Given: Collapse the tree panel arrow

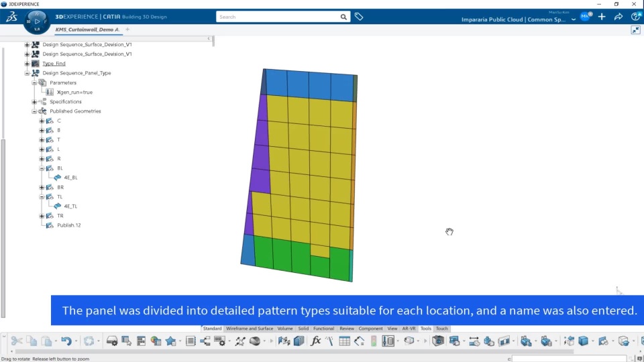Looking at the screenshot, I should pyautogui.click(x=209, y=39).
